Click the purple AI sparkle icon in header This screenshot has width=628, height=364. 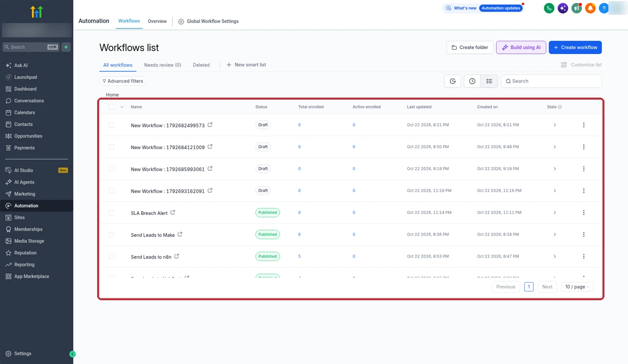[x=563, y=8]
